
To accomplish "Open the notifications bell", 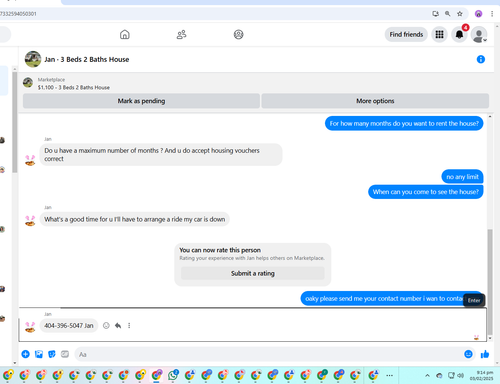I will (x=459, y=34).
